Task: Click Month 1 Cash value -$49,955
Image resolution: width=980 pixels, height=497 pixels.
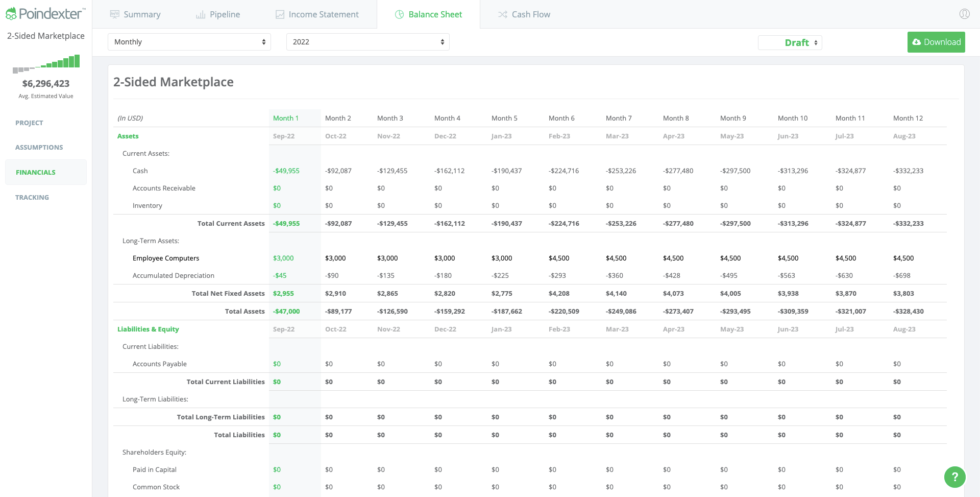Action: 286,171
